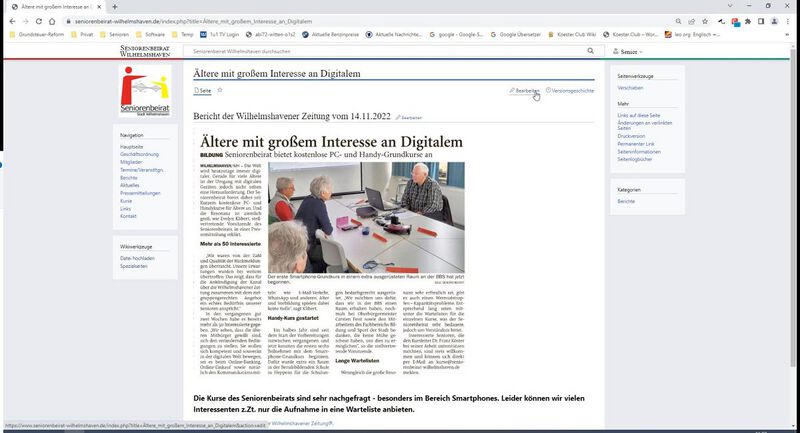This screenshot has height=433, width=800.
Task: Click Datei hochladen in Wikiwerkzeuge
Action: [x=137, y=258]
